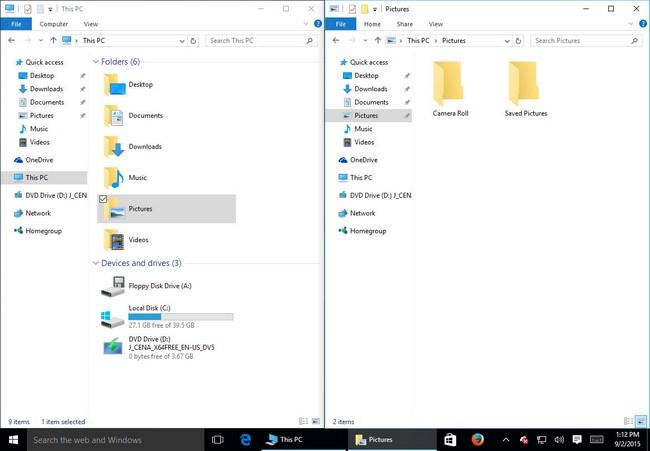Open help in This PC window
This screenshot has height=451, width=650.
point(318,24)
